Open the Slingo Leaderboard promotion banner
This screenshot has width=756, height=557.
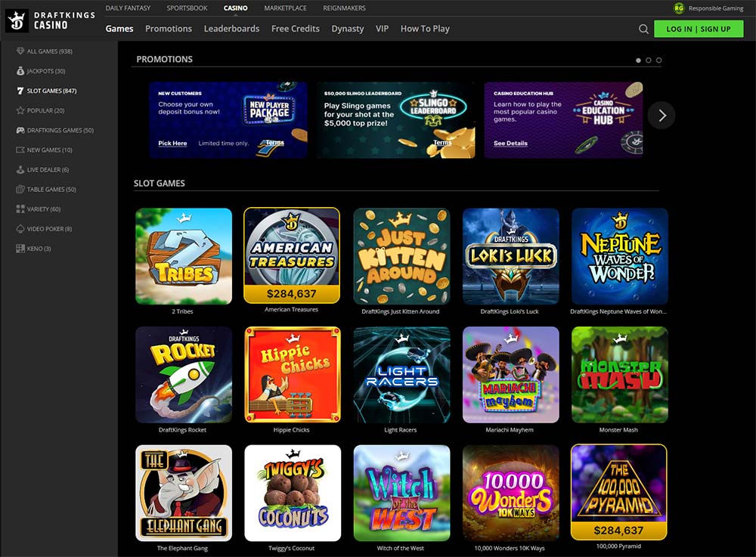tap(396, 120)
